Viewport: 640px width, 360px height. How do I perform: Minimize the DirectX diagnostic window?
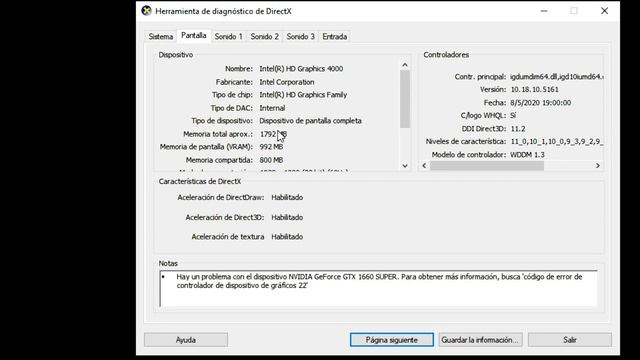pos(544,11)
